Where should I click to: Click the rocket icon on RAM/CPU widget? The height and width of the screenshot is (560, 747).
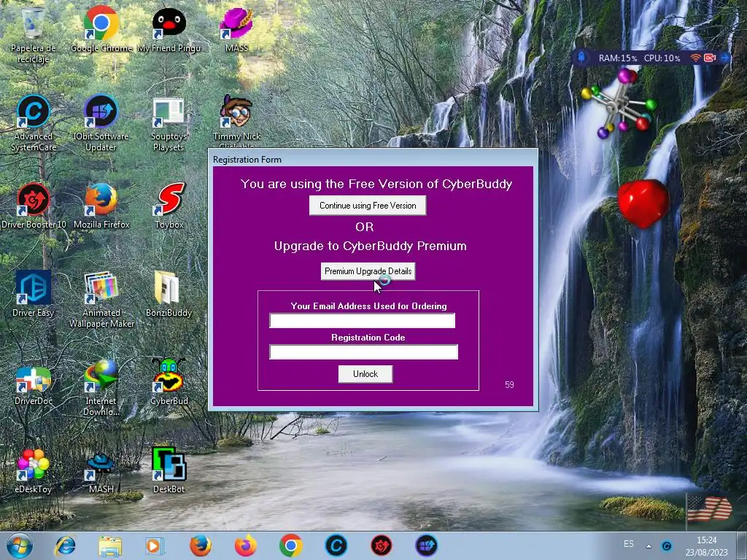(x=581, y=58)
